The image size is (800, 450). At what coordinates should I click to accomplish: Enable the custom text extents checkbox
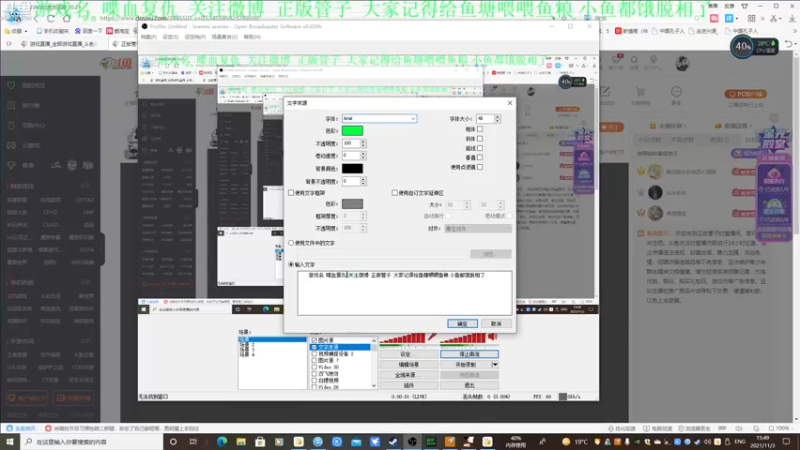[394, 193]
